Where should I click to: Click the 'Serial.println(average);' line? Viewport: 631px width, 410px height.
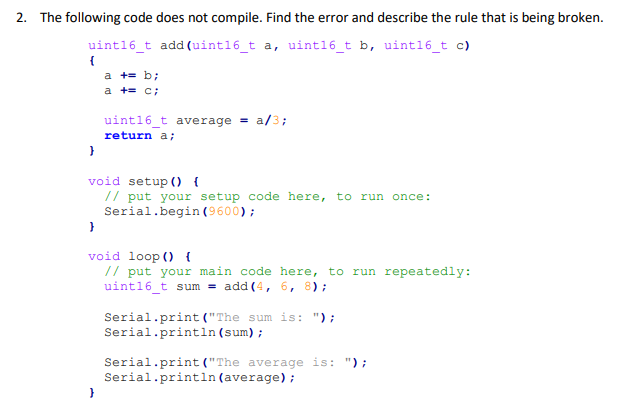[200, 377]
